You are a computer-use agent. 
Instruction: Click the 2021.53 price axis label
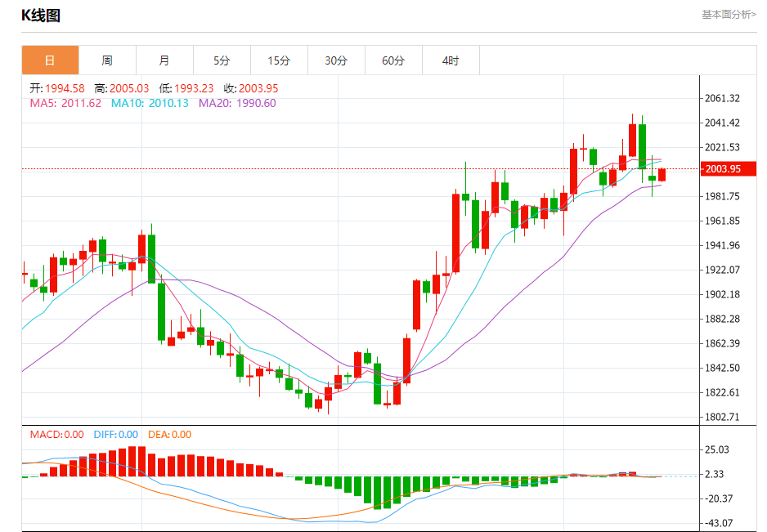(x=722, y=147)
